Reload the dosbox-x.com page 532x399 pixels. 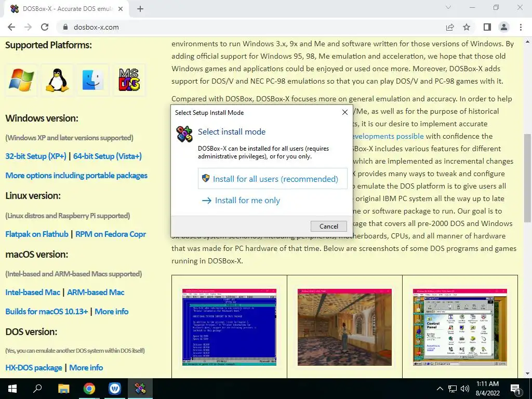coord(45,27)
